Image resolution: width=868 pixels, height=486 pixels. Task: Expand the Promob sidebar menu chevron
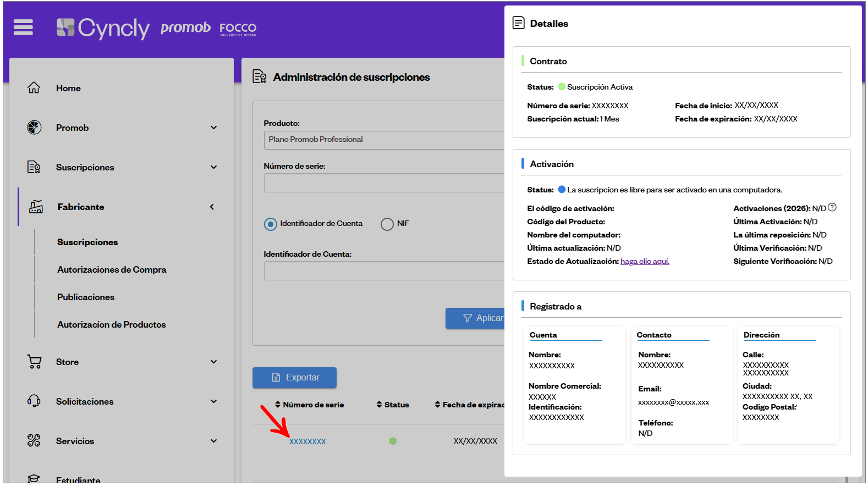coord(214,128)
